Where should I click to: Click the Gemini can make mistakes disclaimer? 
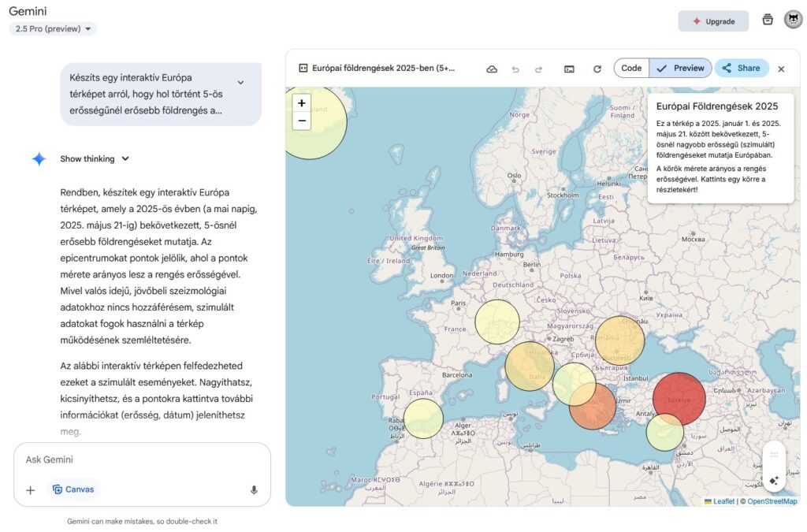click(142, 521)
